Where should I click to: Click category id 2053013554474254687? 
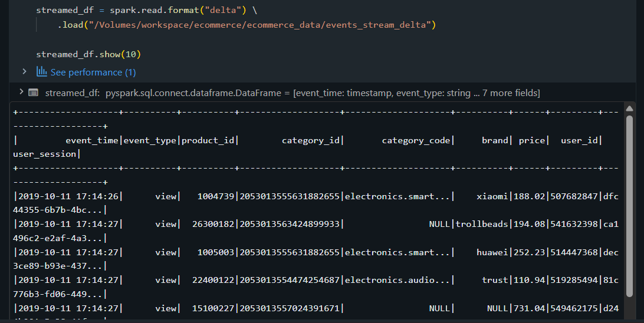coord(290,280)
